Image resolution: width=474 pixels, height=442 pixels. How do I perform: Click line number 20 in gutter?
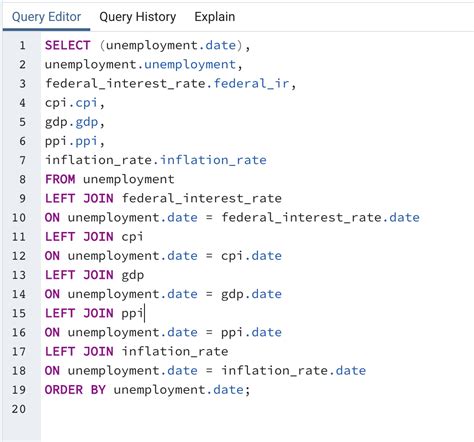pyautogui.click(x=19, y=409)
